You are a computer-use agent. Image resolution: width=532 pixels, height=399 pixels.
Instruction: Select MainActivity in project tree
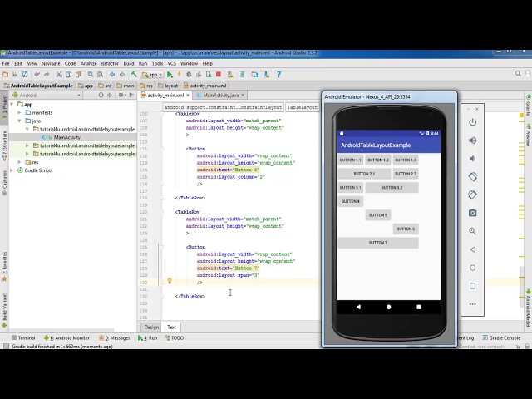66,137
